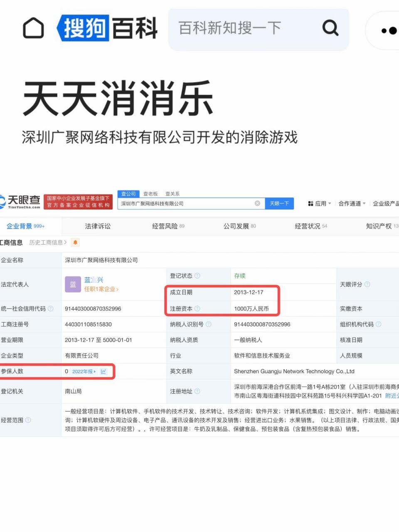399x532 pixels.
Task: Click the 天眼一下 search button
Action: click(279, 203)
